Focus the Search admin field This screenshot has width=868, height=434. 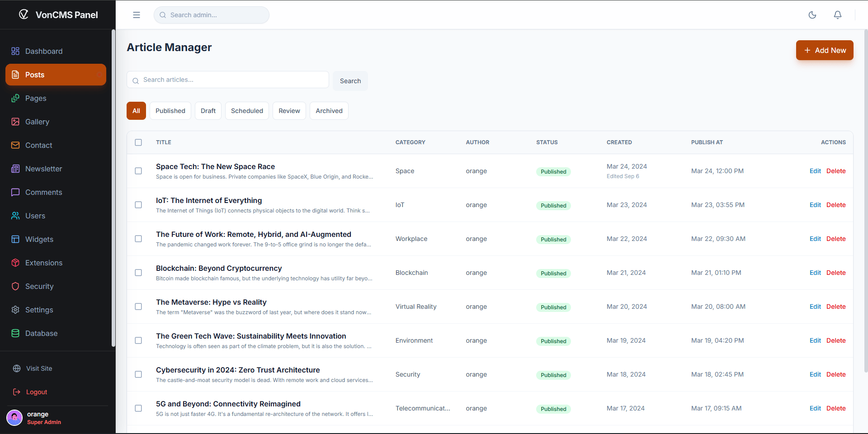pyautogui.click(x=212, y=15)
